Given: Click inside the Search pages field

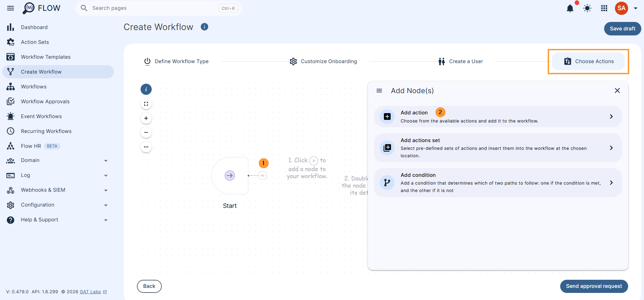Looking at the screenshot, I should click(159, 8).
